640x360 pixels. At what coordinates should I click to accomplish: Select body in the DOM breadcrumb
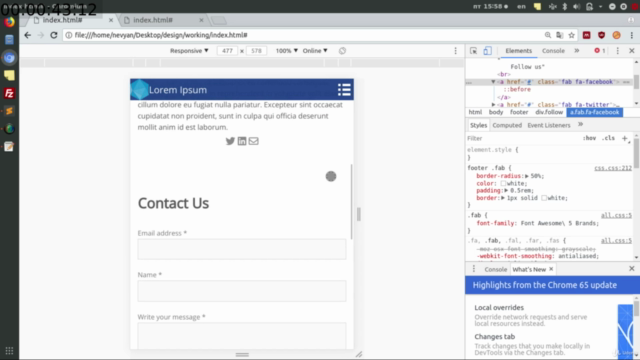coord(496,112)
